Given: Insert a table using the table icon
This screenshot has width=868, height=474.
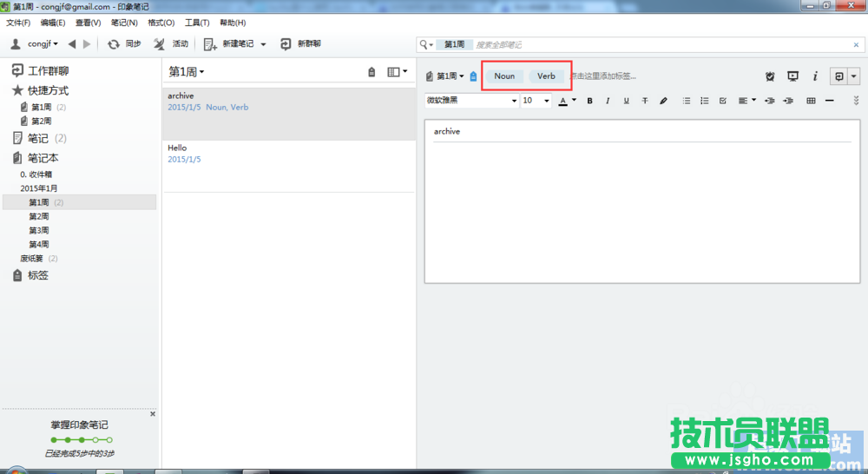Looking at the screenshot, I should [811, 101].
